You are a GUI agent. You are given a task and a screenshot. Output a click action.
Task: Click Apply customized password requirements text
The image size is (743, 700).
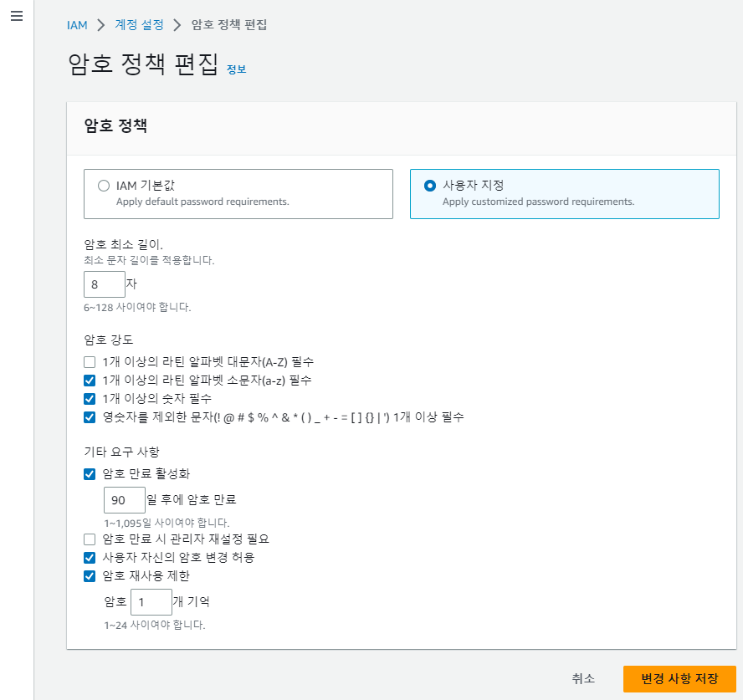[x=538, y=202]
